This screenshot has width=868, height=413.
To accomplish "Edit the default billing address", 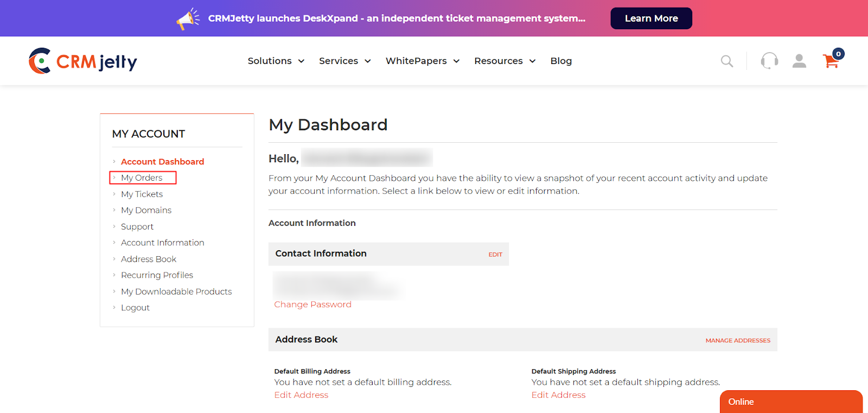I will click(x=301, y=395).
